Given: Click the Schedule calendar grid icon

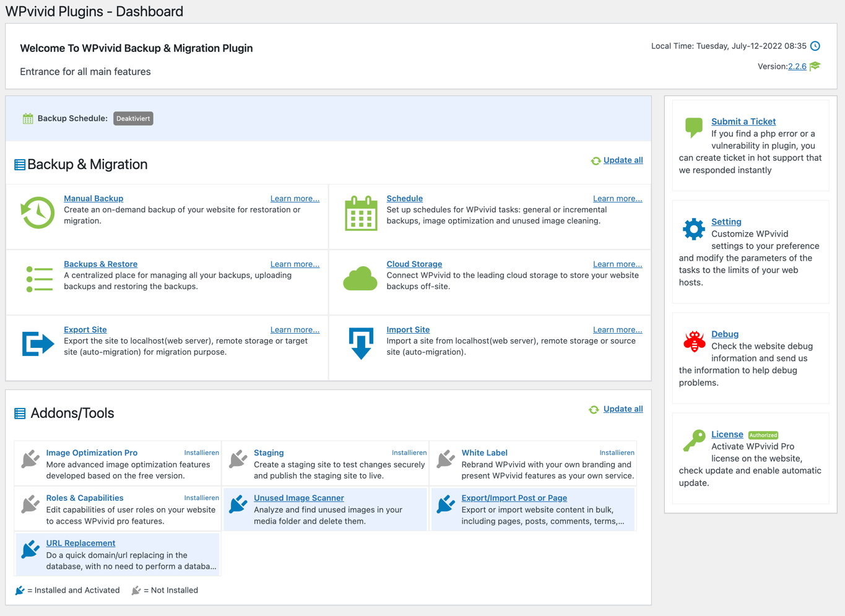Looking at the screenshot, I should [361, 213].
